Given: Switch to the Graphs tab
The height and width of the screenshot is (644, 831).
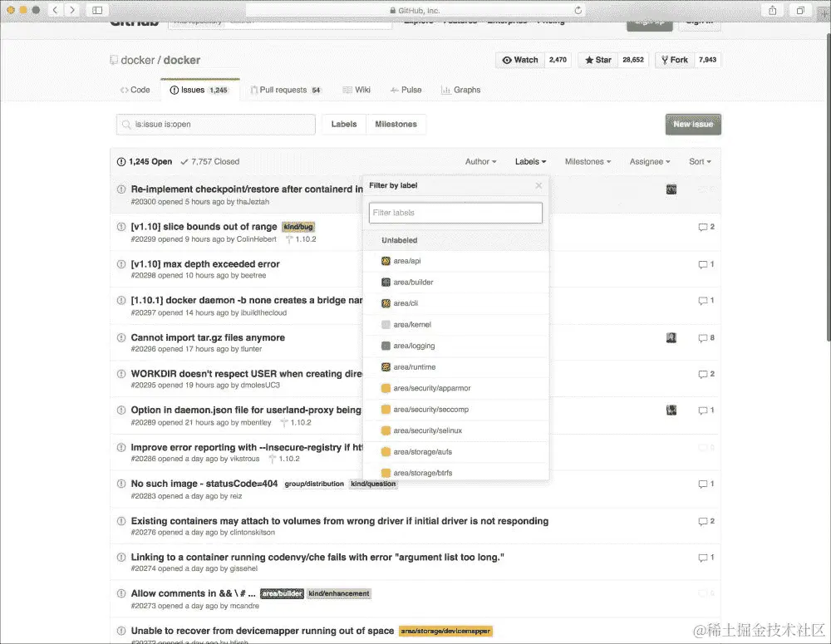Looking at the screenshot, I should tap(461, 89).
